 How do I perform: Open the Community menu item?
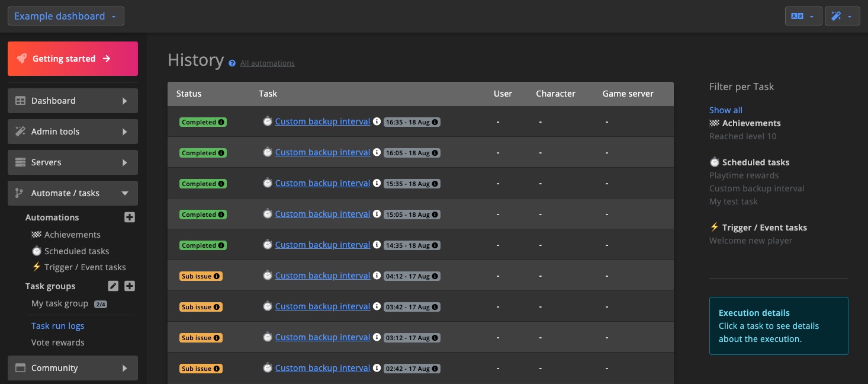[72, 368]
